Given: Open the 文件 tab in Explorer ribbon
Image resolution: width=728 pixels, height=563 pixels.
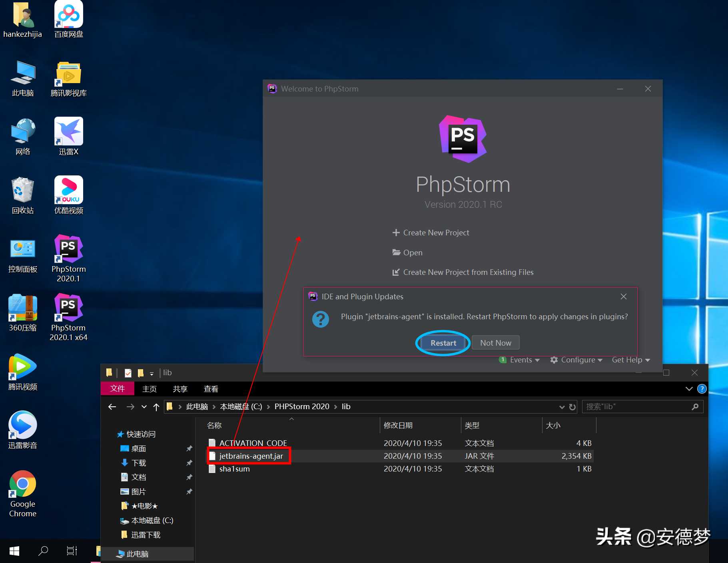Looking at the screenshot, I should coord(118,388).
